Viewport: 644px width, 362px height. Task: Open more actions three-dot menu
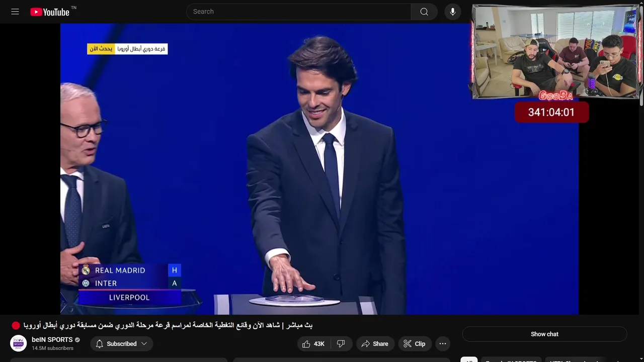(x=443, y=344)
